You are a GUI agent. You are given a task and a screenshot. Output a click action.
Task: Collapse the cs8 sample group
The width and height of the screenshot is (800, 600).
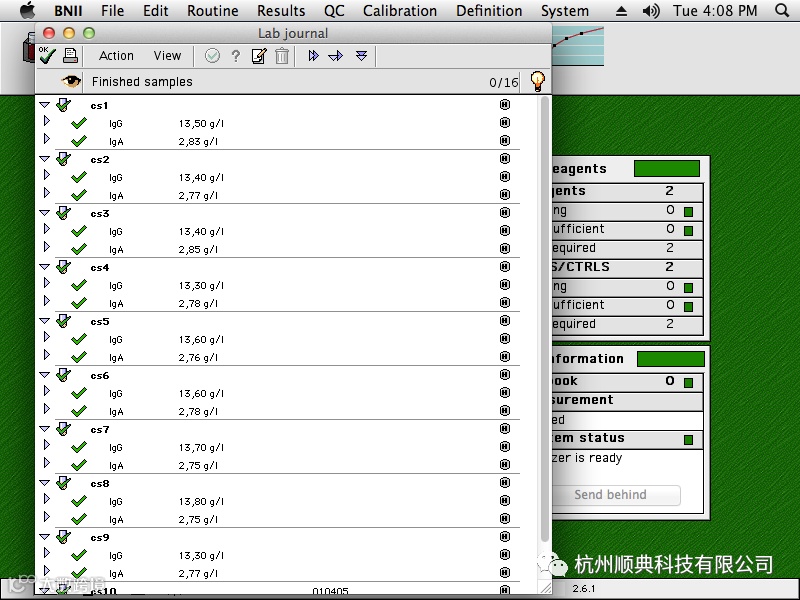pos(45,483)
